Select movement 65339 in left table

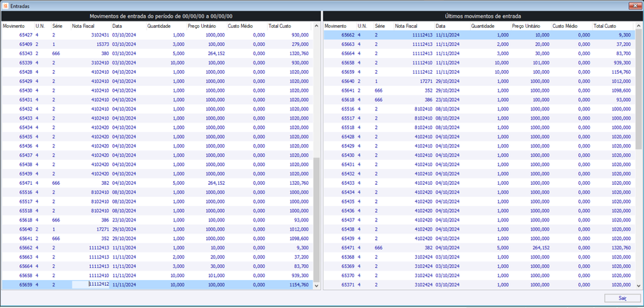coord(157,62)
